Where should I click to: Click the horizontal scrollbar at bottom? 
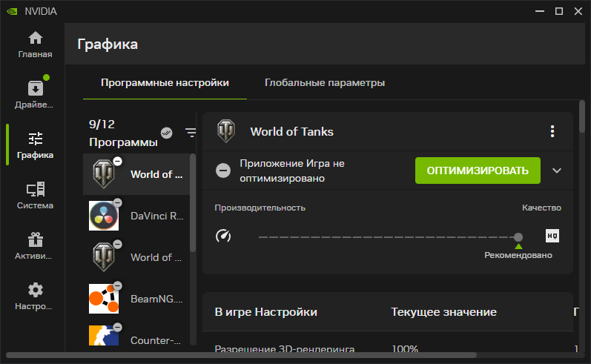tap(241, 355)
